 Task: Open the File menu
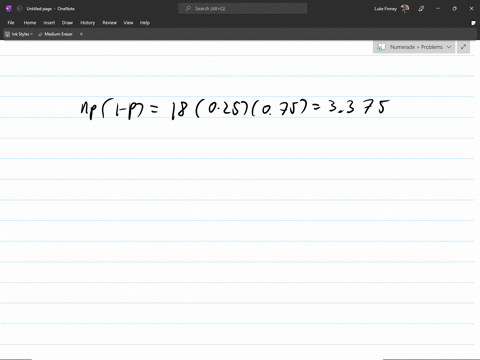tap(11, 23)
